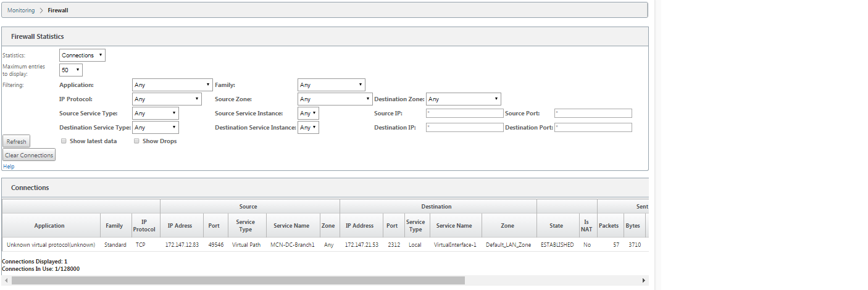
Task: Open the Statistics Connections dropdown
Action: pos(82,56)
